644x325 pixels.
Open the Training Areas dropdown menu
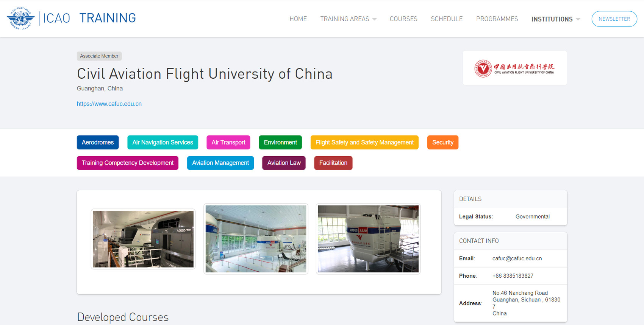coord(348,19)
